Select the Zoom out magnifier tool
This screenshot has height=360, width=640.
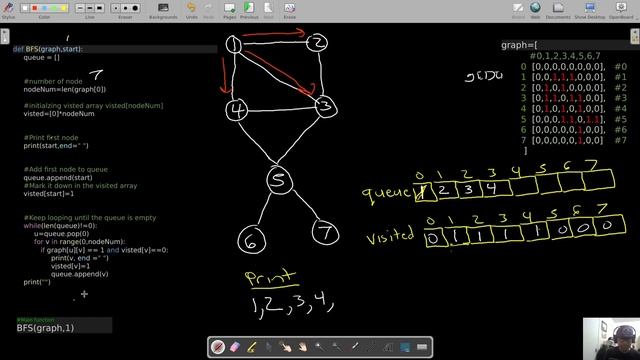tap(336, 347)
